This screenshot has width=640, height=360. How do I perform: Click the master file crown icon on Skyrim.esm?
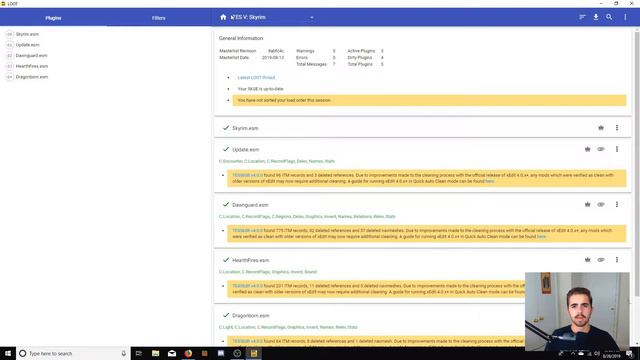(x=601, y=128)
